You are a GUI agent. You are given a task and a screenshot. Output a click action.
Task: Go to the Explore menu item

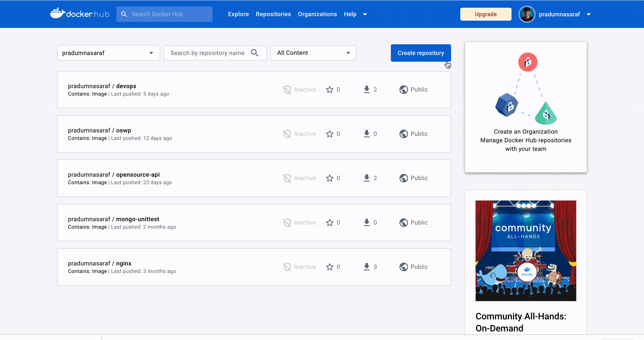(x=238, y=14)
